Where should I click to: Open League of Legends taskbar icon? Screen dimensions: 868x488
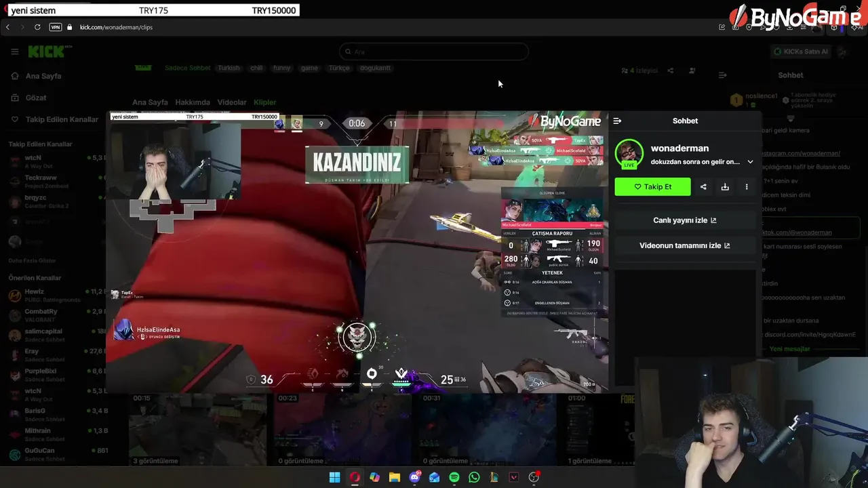pyautogui.click(x=494, y=477)
